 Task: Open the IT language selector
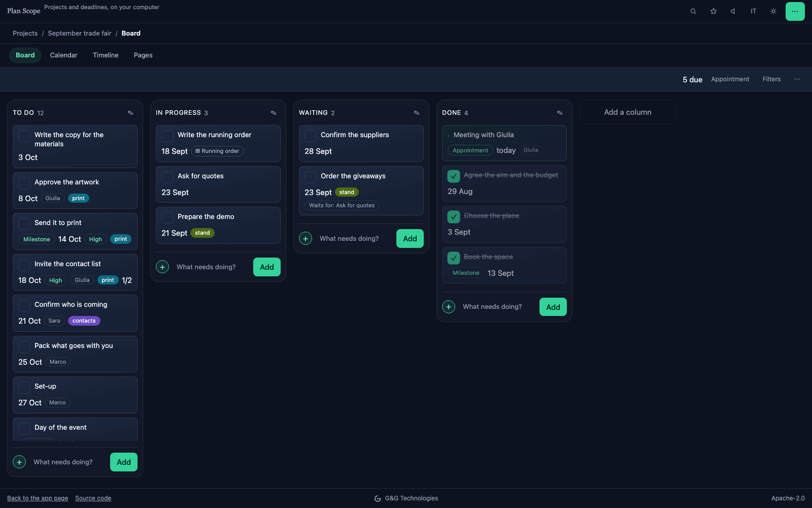click(x=754, y=11)
